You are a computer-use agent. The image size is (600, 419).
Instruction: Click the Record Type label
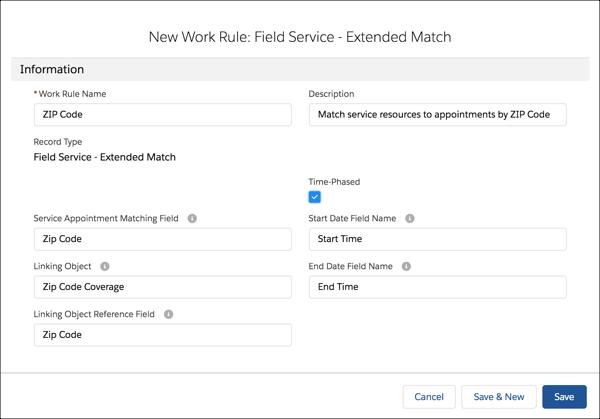pos(57,142)
